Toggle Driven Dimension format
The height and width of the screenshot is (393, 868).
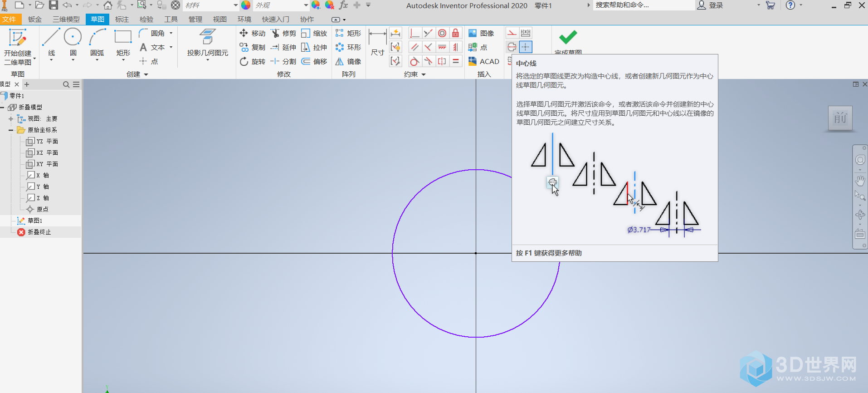click(x=526, y=33)
